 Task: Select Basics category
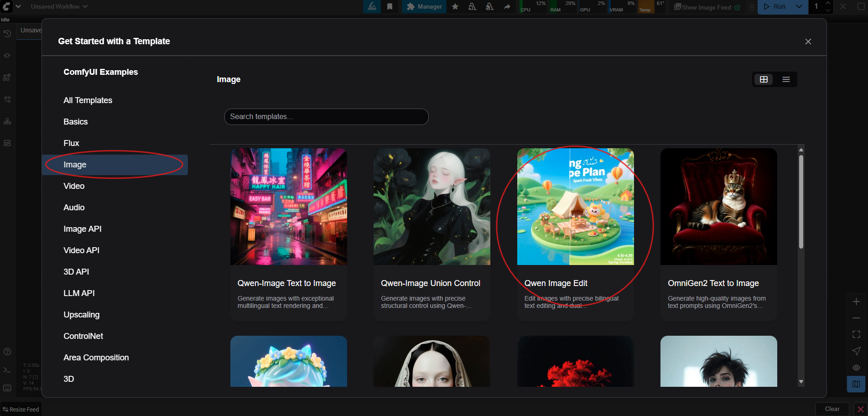115,122
